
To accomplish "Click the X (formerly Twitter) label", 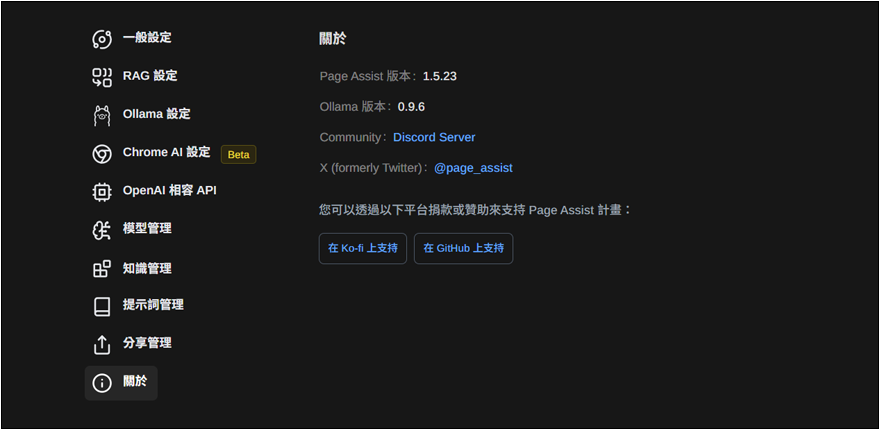I will 372,168.
